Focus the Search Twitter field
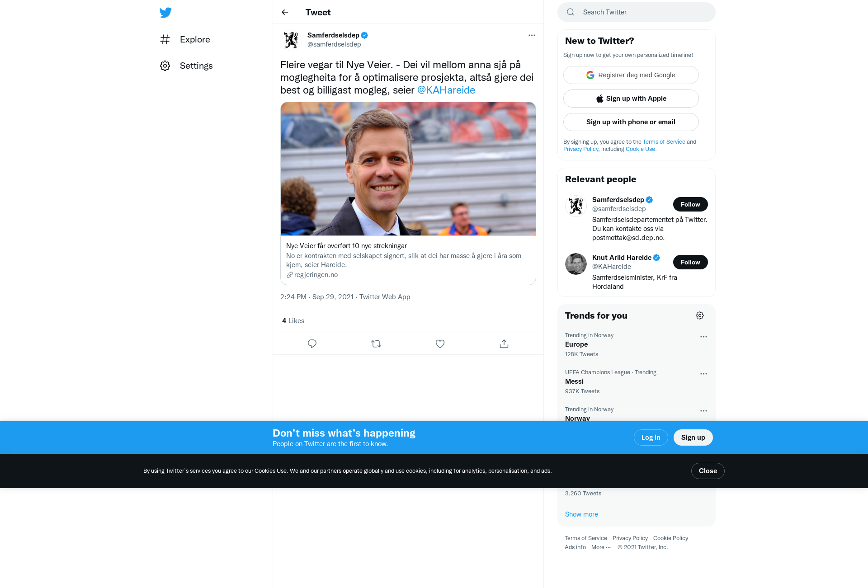 (636, 12)
